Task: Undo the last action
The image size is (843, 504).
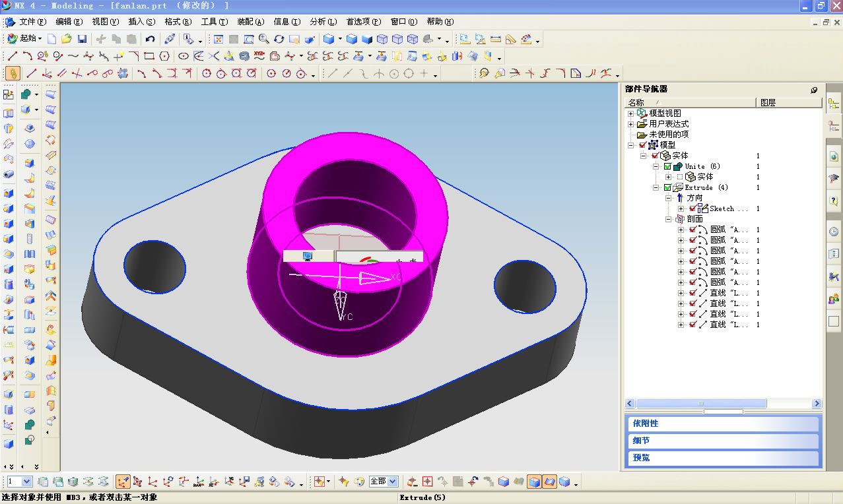Action: (151, 40)
